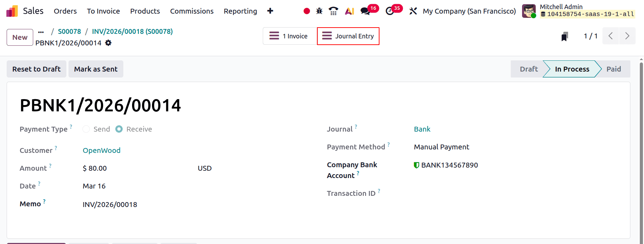
Task: Click the shield icon beside BANK134567890
Action: tap(417, 165)
